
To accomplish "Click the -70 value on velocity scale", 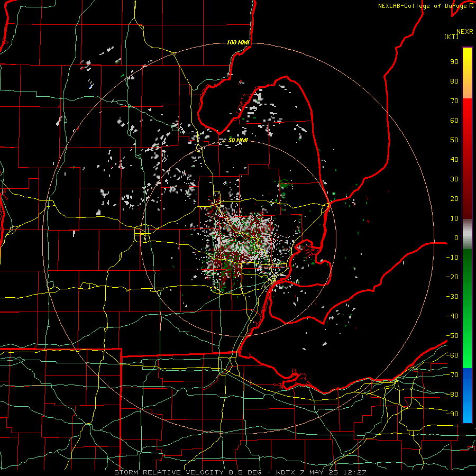I will pos(452,375).
